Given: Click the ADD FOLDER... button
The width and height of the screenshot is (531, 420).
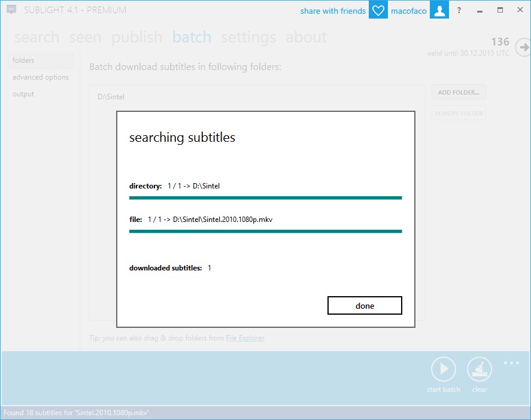Looking at the screenshot, I should pyautogui.click(x=459, y=92).
